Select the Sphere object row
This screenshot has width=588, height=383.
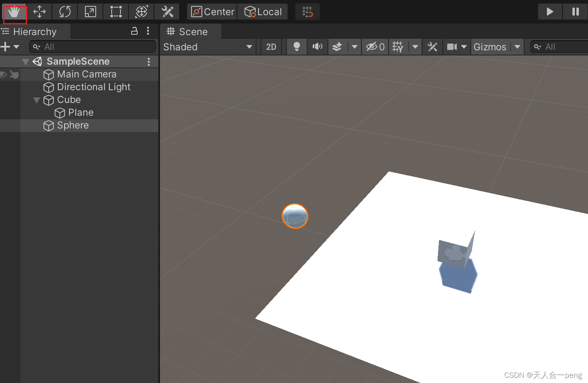point(79,125)
